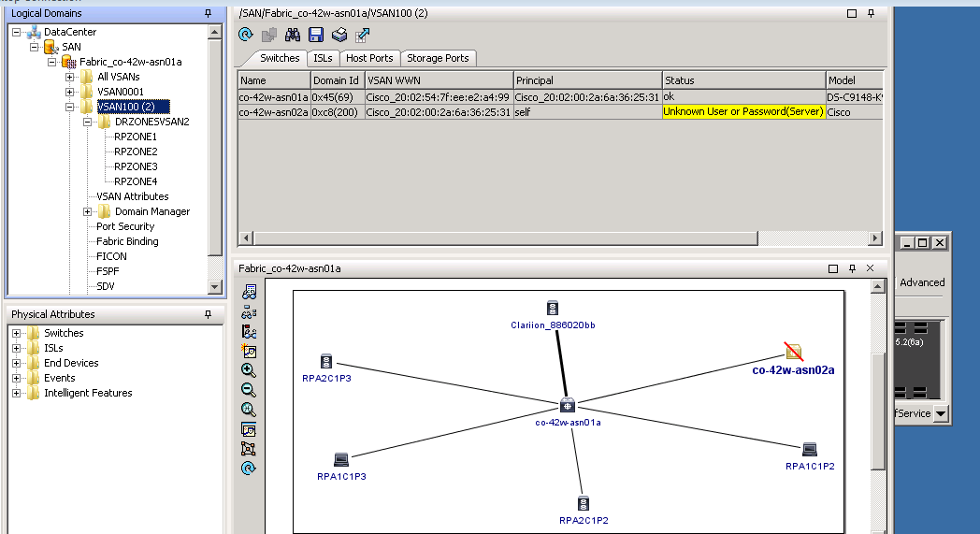This screenshot has height=534, width=980.
Task: Sort table by Domain Id column header
Action: click(x=337, y=80)
